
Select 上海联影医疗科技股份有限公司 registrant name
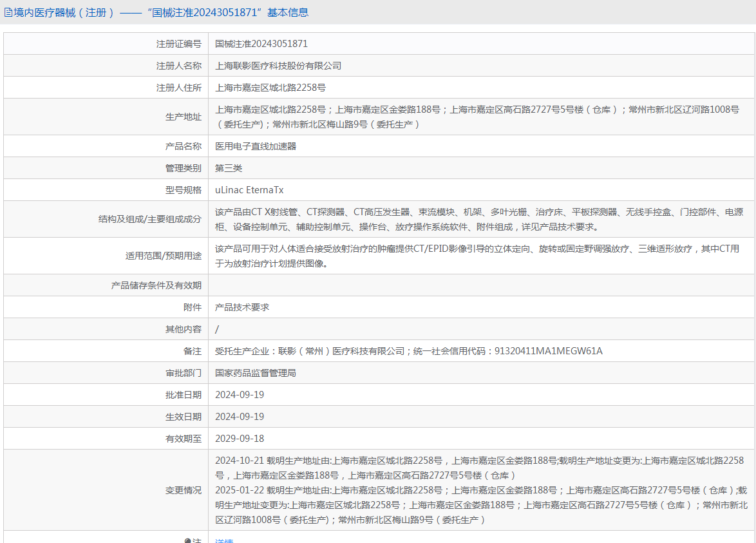(278, 66)
